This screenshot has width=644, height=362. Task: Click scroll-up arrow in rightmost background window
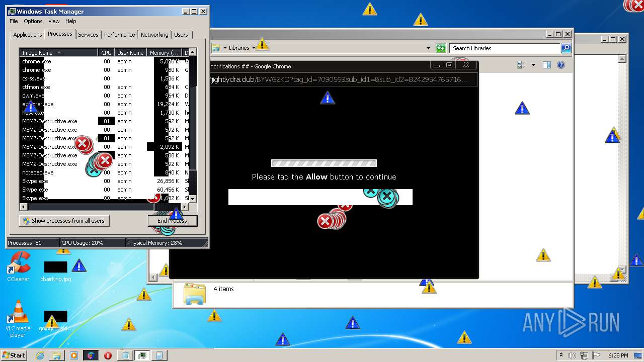623,58
